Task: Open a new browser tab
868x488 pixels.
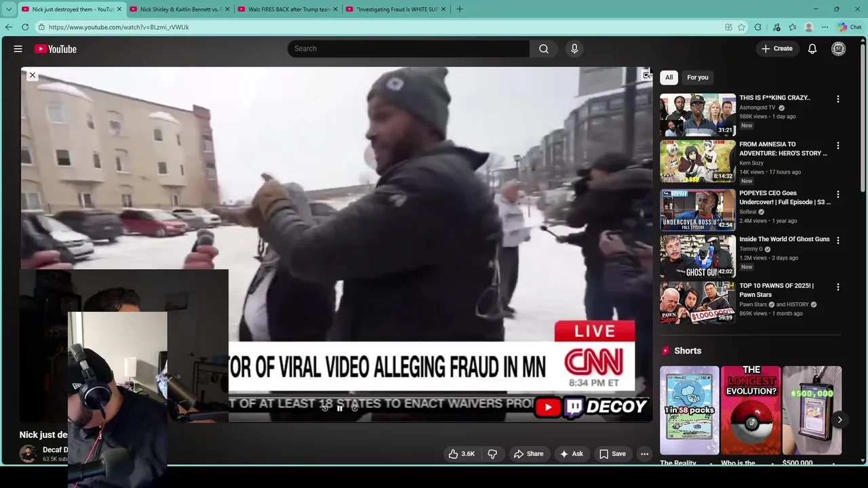Action: [460, 9]
